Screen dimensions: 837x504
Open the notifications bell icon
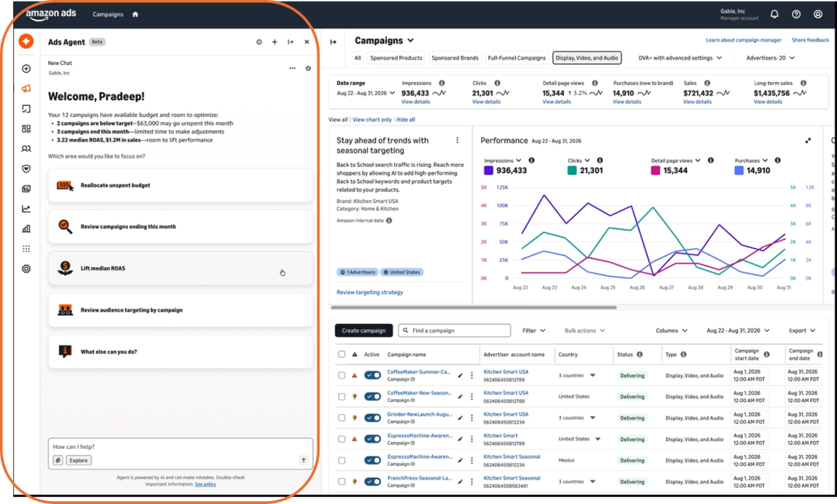click(774, 15)
